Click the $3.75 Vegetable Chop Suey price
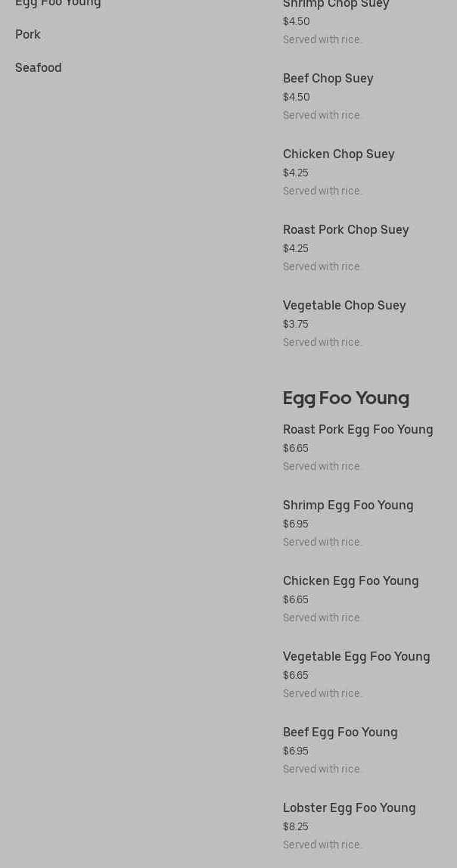 point(296,325)
